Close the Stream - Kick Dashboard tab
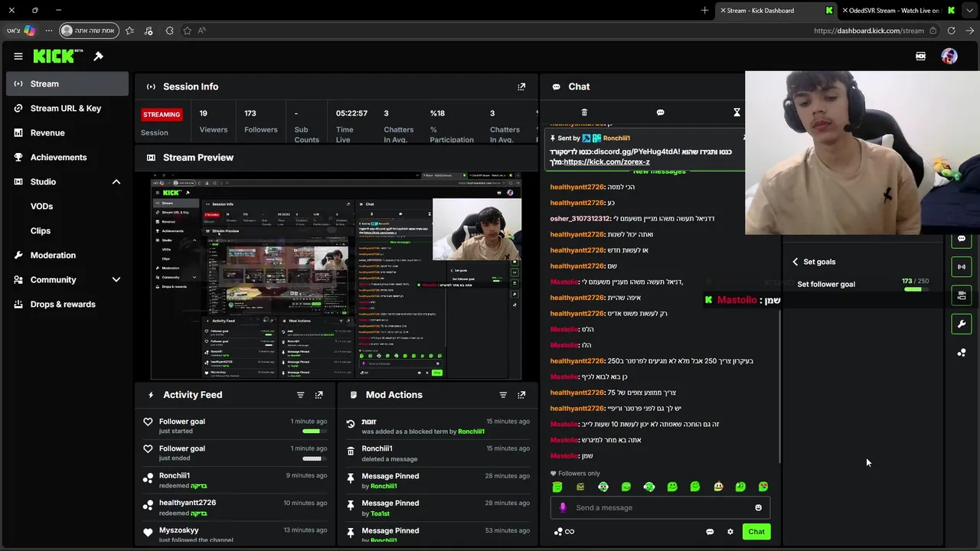Image resolution: width=980 pixels, height=551 pixels. pos(722,10)
